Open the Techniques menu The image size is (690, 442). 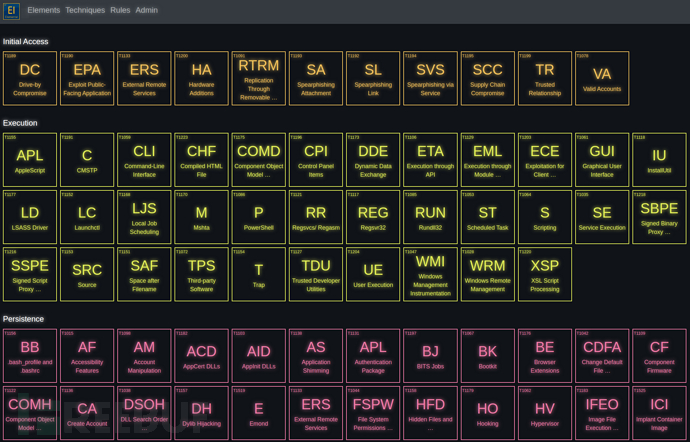[x=85, y=10]
